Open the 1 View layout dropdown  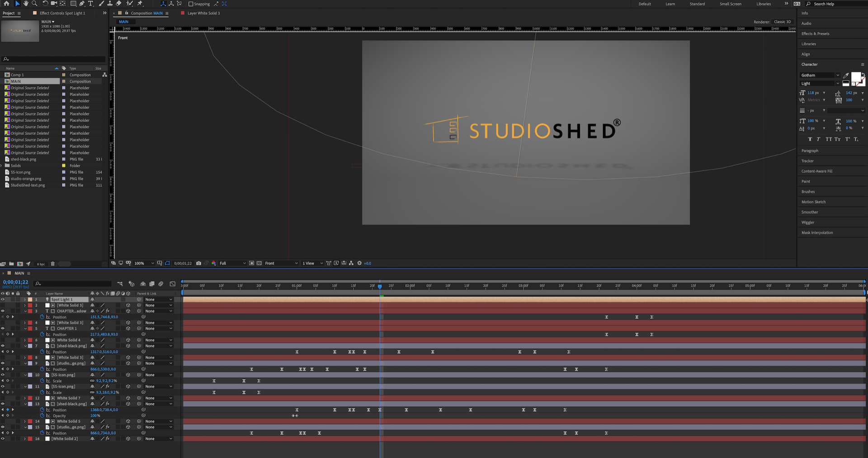(x=312, y=263)
